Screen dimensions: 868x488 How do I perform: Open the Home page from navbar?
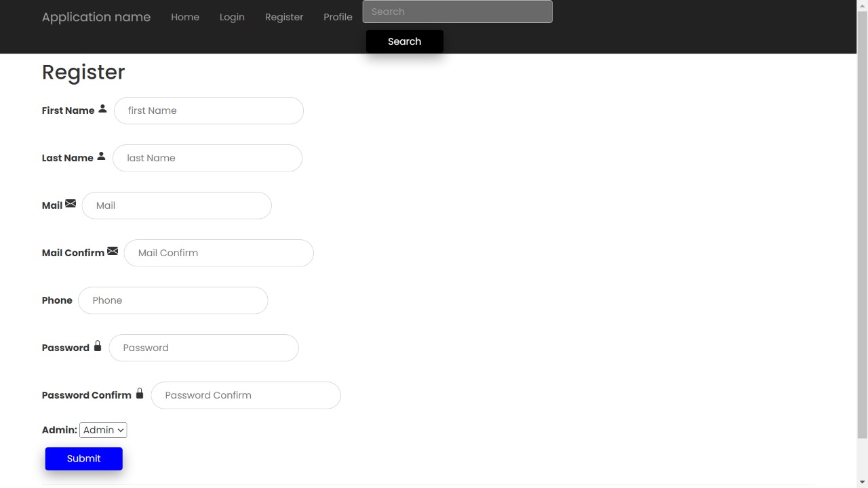point(185,17)
